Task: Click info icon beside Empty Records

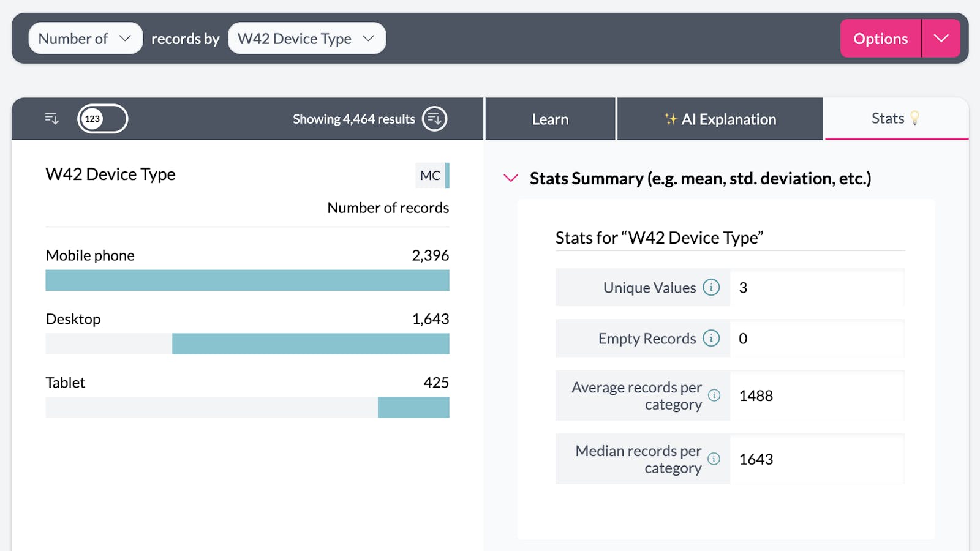Action: click(711, 338)
